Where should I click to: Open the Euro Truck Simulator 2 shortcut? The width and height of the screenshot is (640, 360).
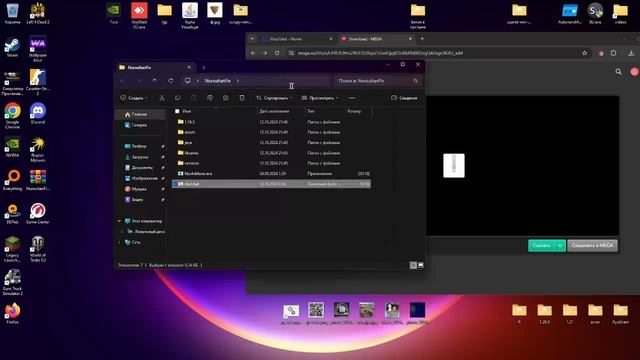pyautogui.click(x=12, y=282)
